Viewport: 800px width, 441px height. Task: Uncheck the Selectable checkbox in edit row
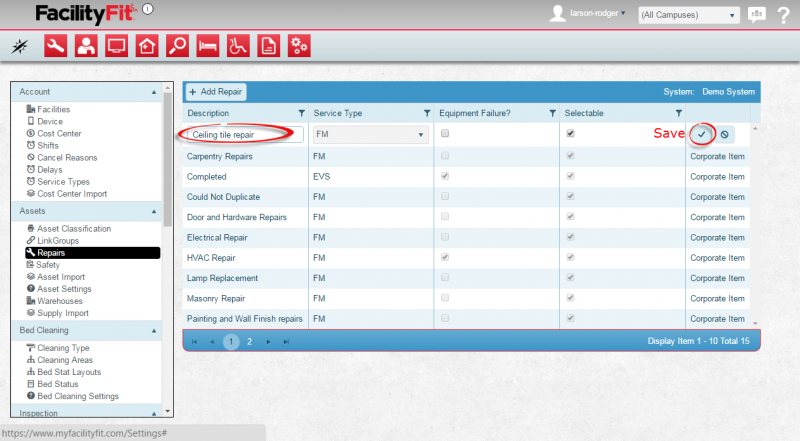click(x=570, y=133)
